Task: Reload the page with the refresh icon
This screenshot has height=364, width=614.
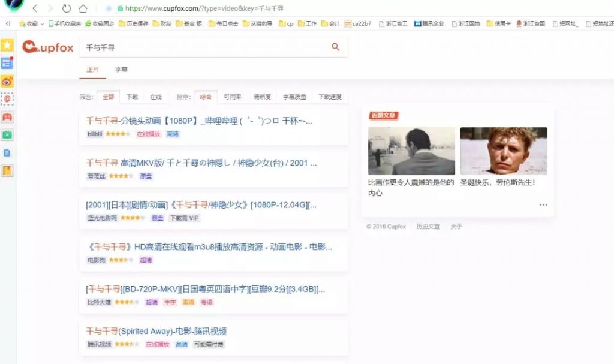Action: (x=67, y=8)
